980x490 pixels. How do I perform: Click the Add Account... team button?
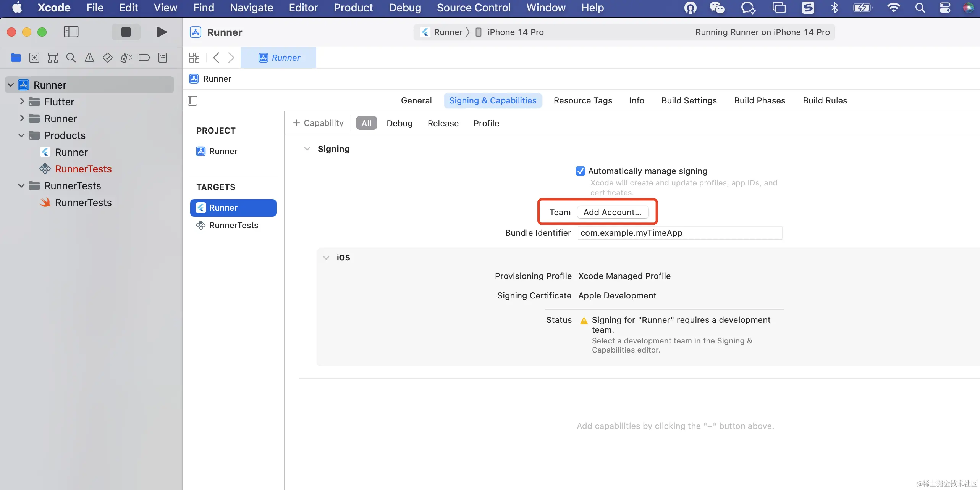tap(612, 212)
